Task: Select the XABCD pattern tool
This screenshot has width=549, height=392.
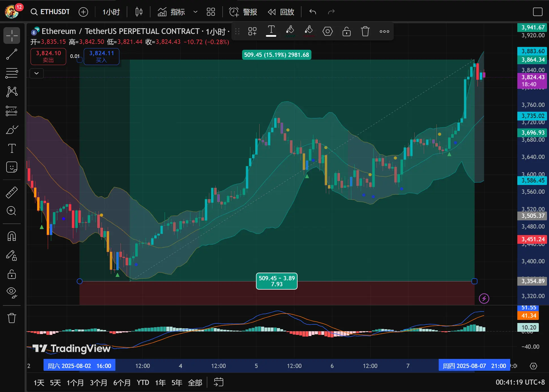Action: click(x=12, y=92)
